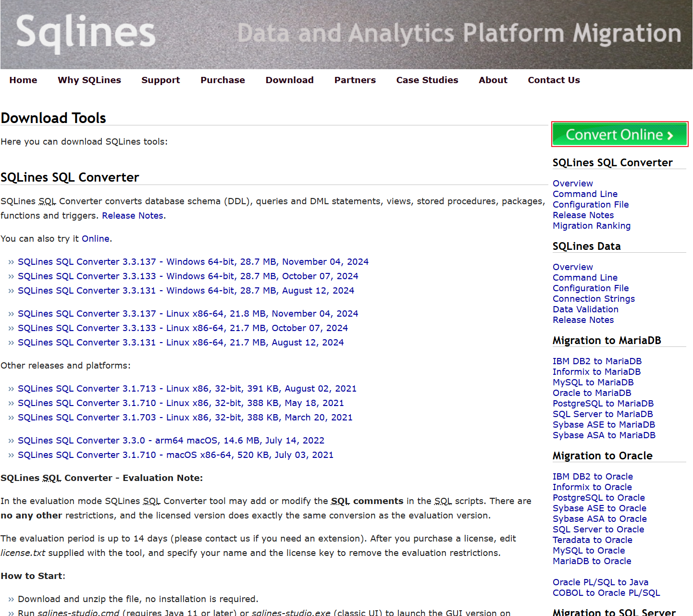Open Informix to Oracle guide
The height and width of the screenshot is (616, 693).
tap(592, 487)
